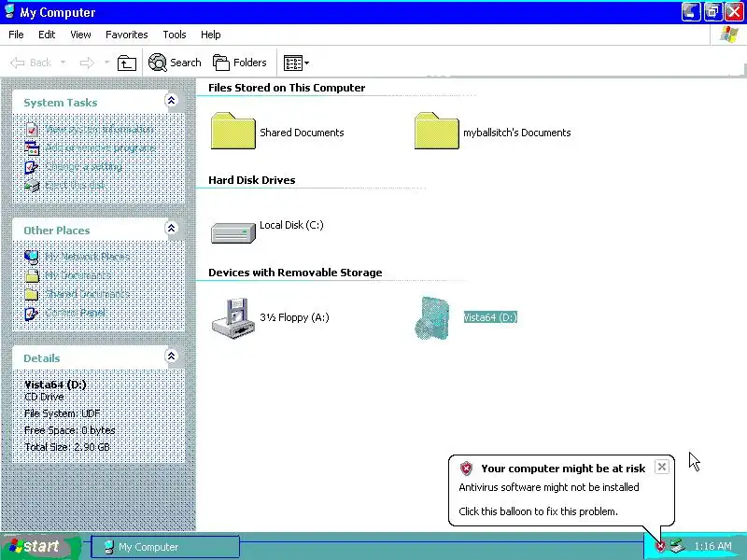Screen dimensions: 747x560
Task: Click the 'Free Space: 0 bytes' detail text
Action: pyautogui.click(x=70, y=430)
